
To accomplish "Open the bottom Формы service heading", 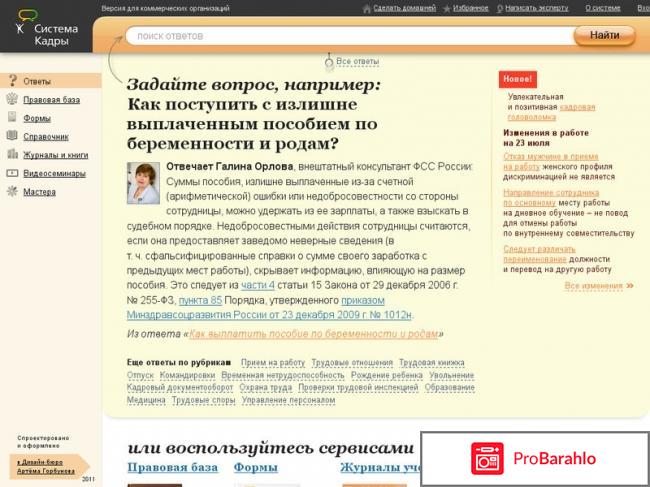I will [x=256, y=468].
